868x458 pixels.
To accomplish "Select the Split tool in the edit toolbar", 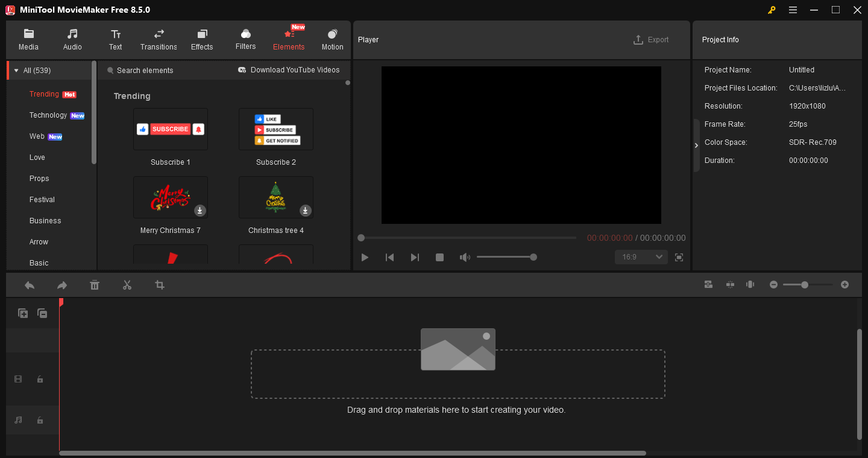I will tap(127, 284).
